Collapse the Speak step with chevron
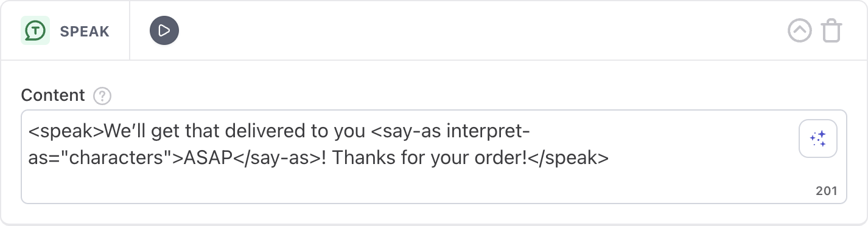This screenshot has height=226, width=868. 800,30
